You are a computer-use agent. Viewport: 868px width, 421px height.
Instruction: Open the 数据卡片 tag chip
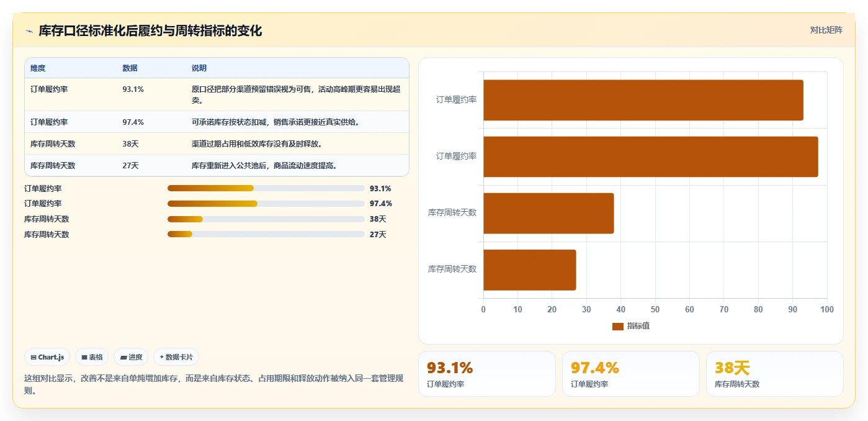(176, 357)
